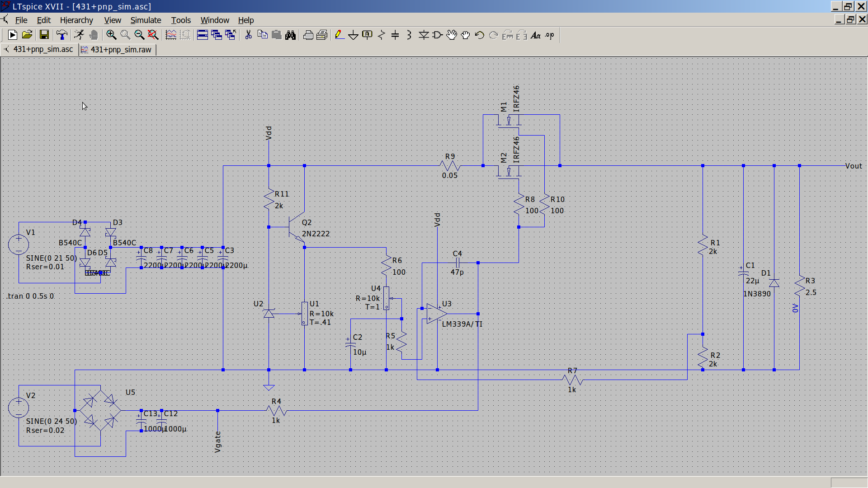Click the Vout net label

[x=854, y=166]
